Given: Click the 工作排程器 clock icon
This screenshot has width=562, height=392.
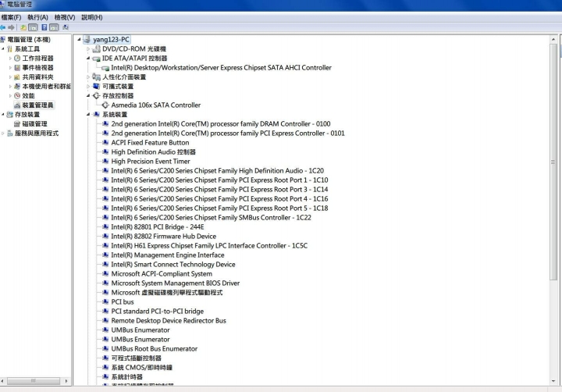Looking at the screenshot, I should [x=17, y=58].
